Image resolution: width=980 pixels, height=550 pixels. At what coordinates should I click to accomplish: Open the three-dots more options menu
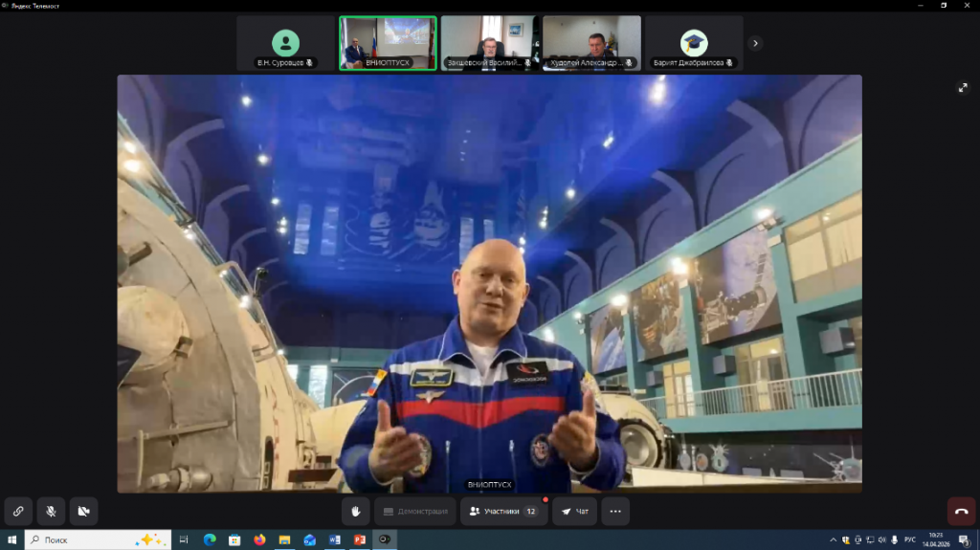pyautogui.click(x=615, y=512)
